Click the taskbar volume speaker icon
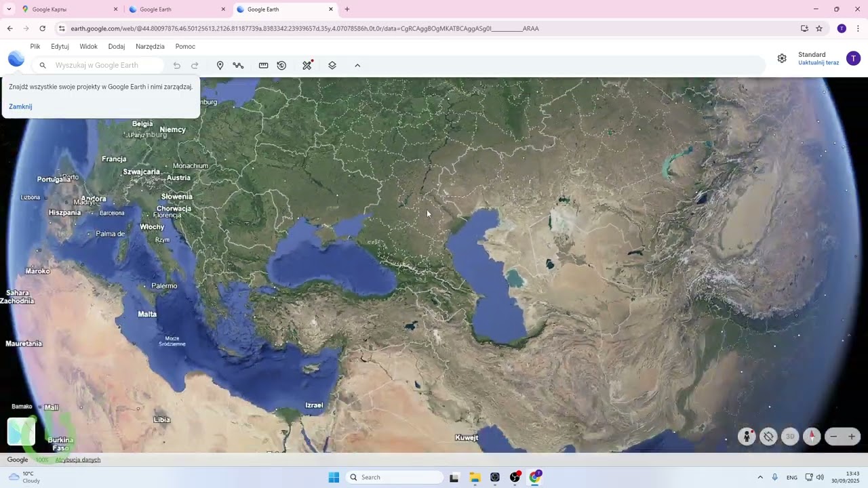 820,477
